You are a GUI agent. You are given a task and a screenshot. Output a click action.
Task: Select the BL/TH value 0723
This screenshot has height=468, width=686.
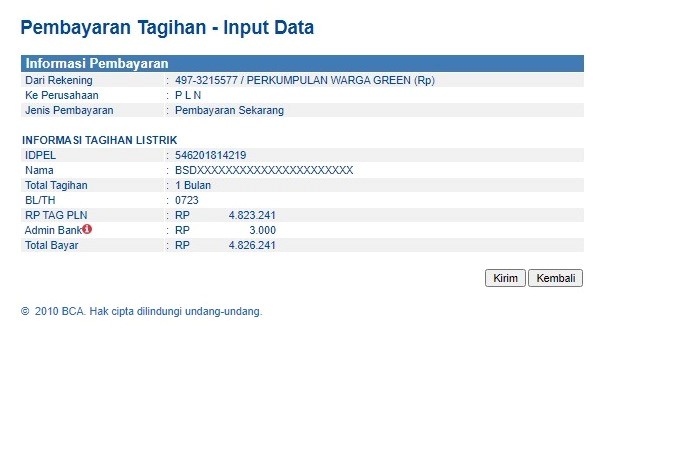(187, 200)
